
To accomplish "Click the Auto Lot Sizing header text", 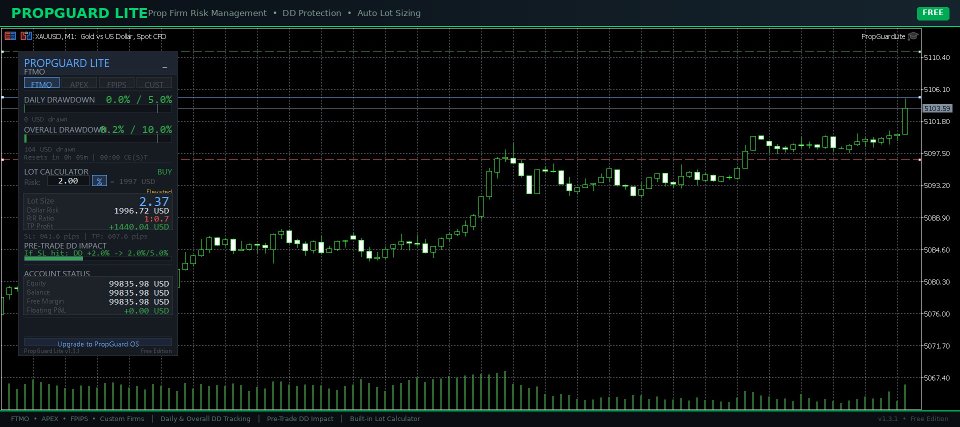I will 389,13.
